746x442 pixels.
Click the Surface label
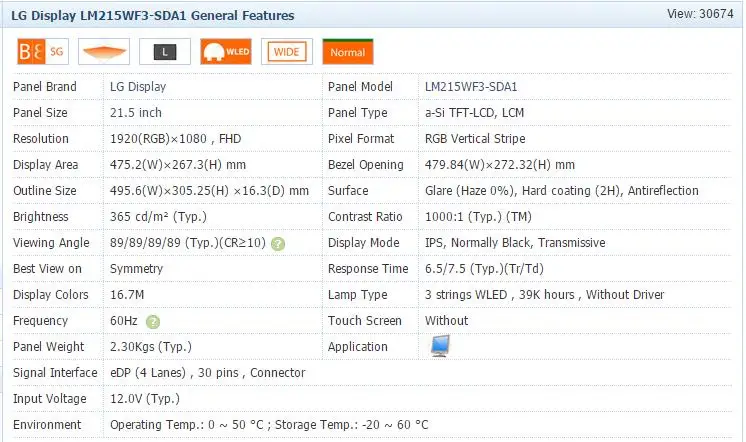(348, 191)
